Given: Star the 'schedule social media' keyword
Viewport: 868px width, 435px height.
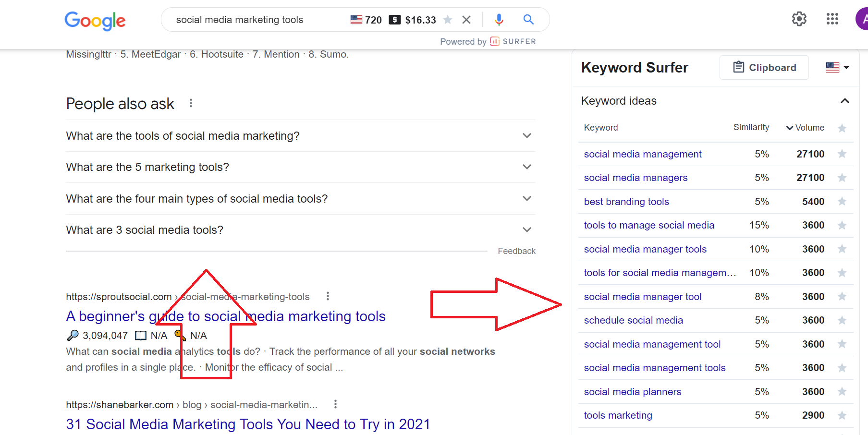Looking at the screenshot, I should (842, 320).
